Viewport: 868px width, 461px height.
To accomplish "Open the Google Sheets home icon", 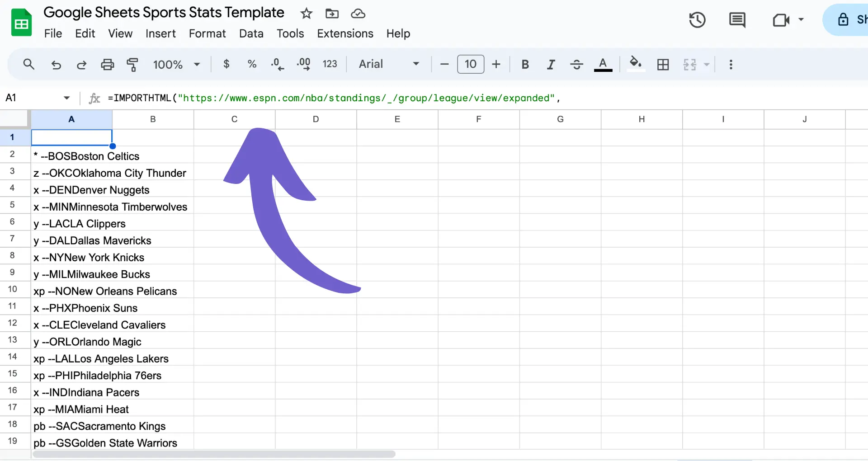I will [x=21, y=23].
